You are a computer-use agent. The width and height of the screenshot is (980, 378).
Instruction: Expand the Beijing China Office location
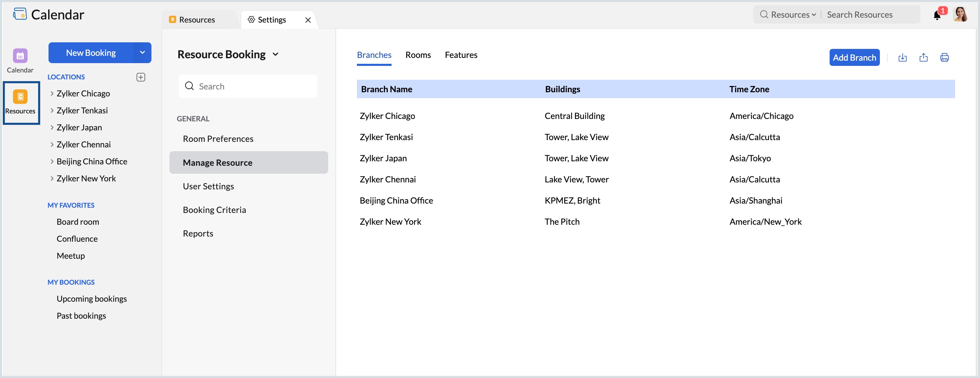52,161
